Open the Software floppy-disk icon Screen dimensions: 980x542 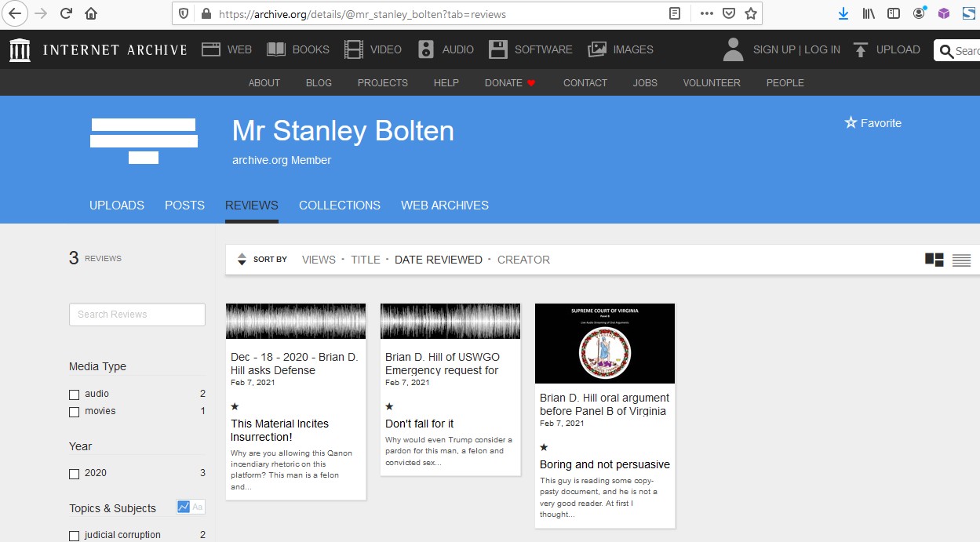click(x=498, y=49)
